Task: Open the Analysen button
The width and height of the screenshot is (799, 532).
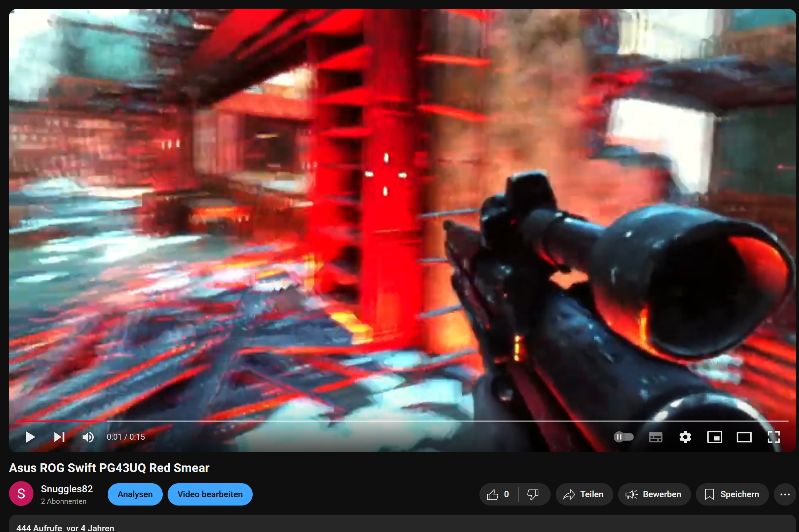Action: coord(135,494)
